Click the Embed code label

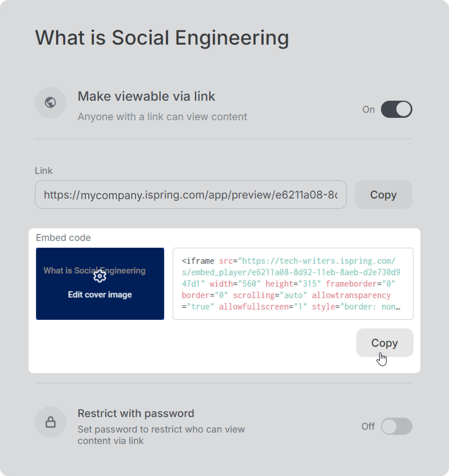(x=63, y=237)
